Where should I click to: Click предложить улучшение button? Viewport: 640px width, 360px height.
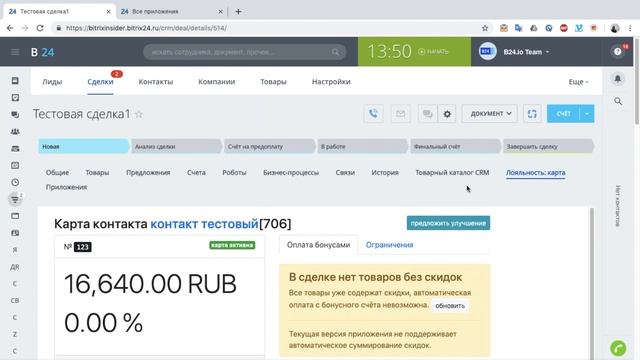448,223
